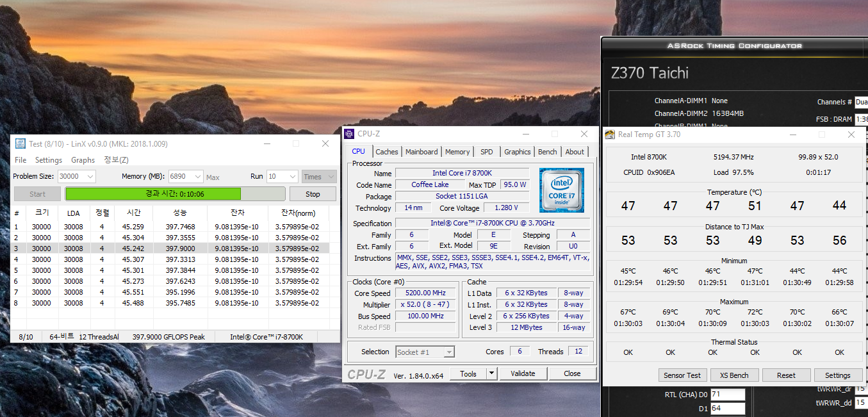This screenshot has width=868, height=417.
Task: Click the Intel Core i7 8700K name field
Action: 462,174
